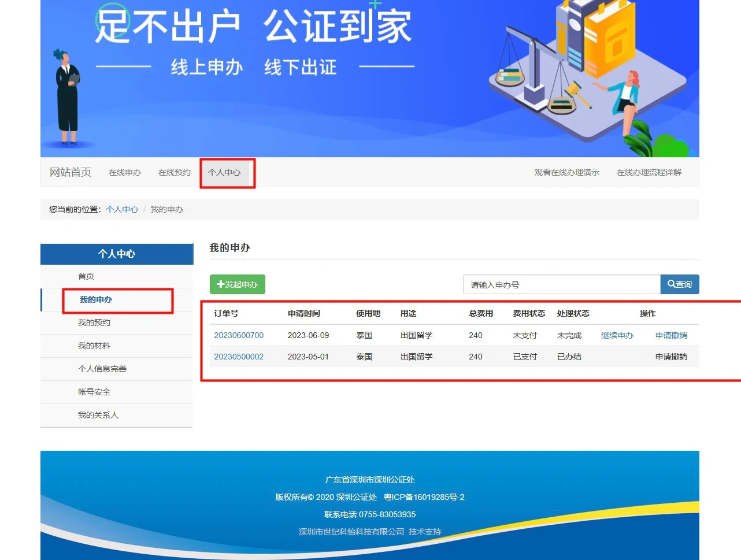
Task: Open order number 20230600700
Action: [239, 335]
